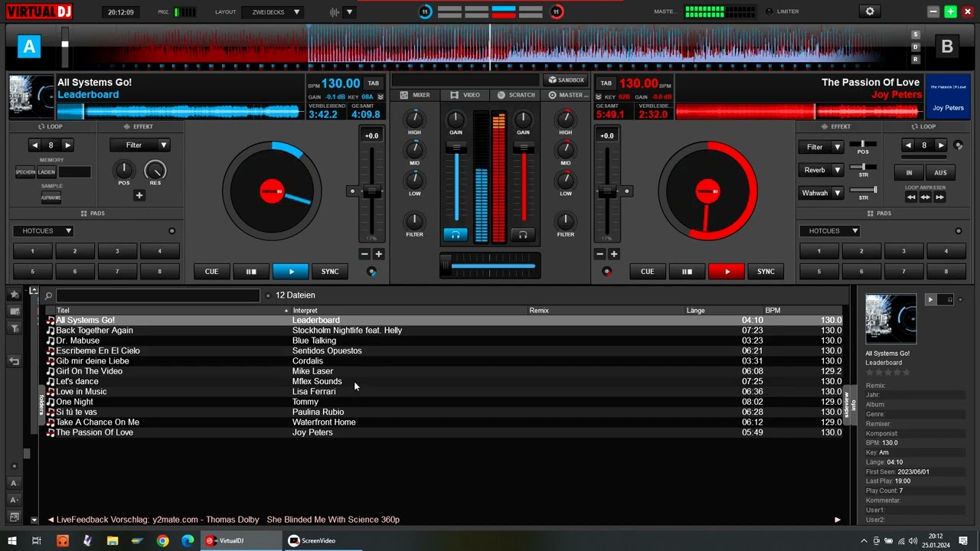Increase loop length on deck A
980x551 pixels.
[x=67, y=145]
